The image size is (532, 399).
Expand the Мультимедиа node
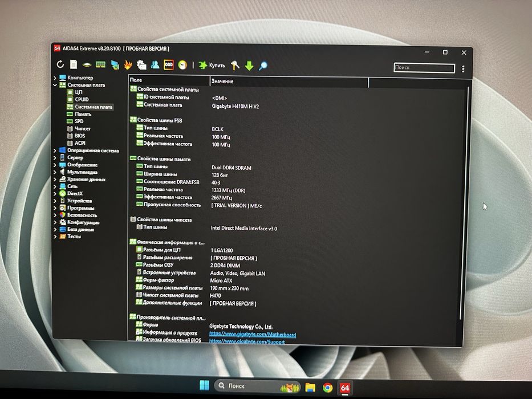click(55, 172)
